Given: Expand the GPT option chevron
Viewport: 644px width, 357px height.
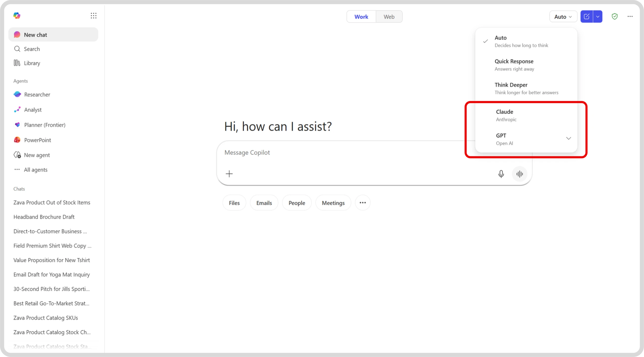Looking at the screenshot, I should coord(569,138).
